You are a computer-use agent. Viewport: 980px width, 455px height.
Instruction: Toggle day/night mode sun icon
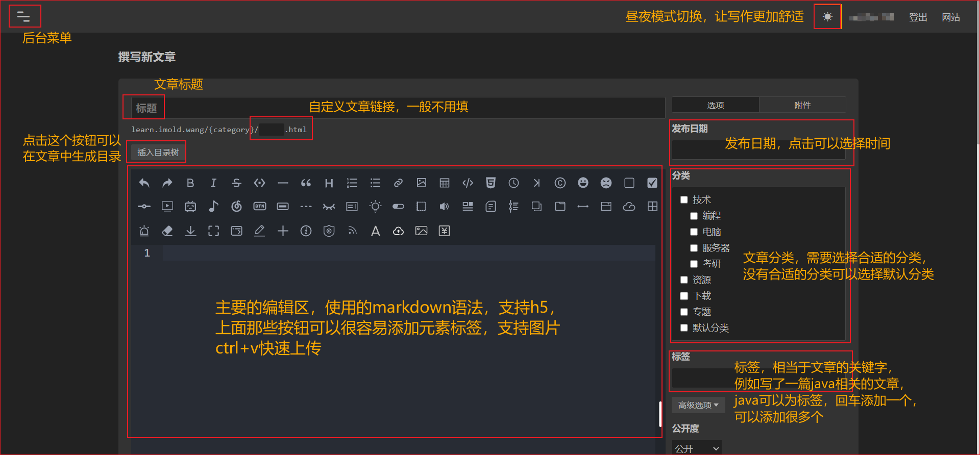coord(827,16)
